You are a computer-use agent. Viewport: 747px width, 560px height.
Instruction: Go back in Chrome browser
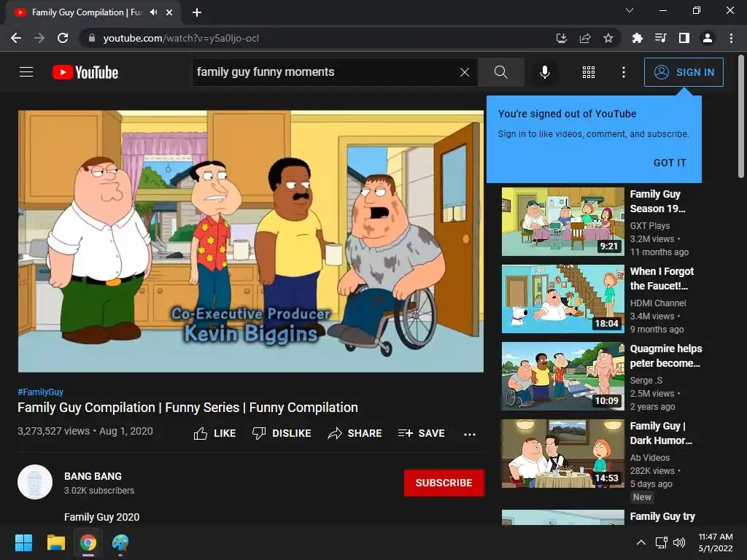pyautogui.click(x=16, y=38)
